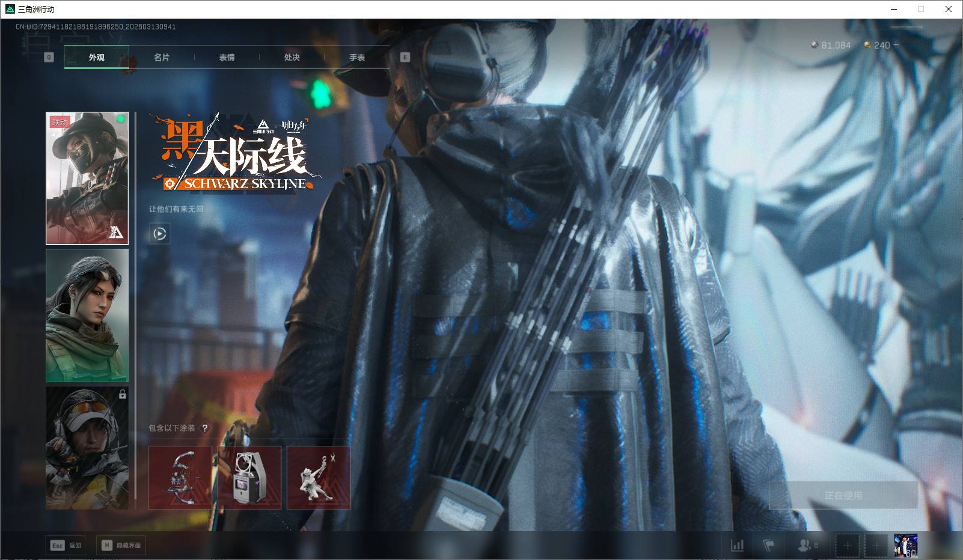Open the player avatar profile
Viewport: 963px width, 560px height.
pos(905,546)
